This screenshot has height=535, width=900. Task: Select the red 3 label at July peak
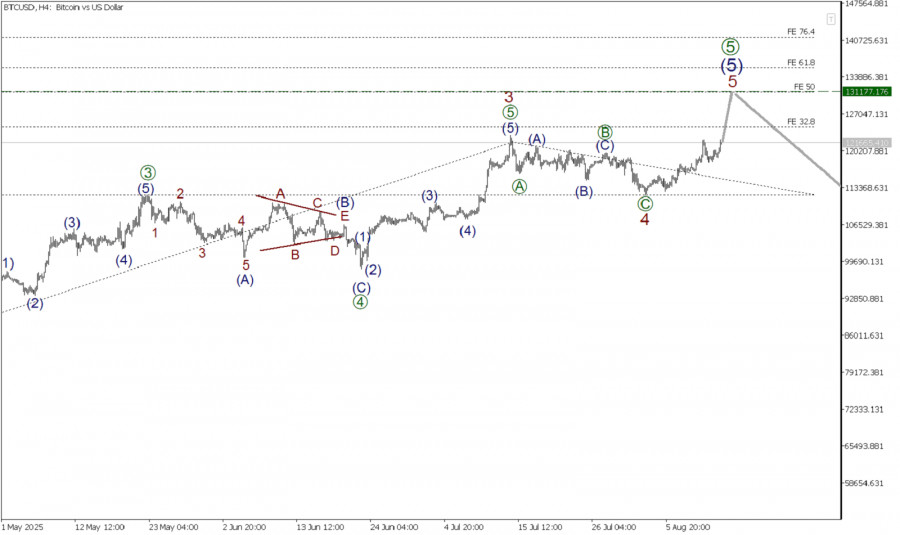[509, 98]
